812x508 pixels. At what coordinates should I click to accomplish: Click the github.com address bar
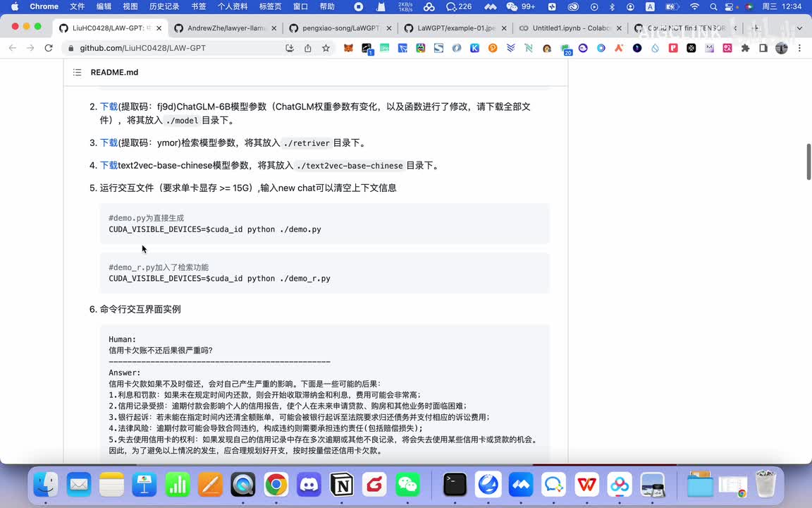coord(176,48)
